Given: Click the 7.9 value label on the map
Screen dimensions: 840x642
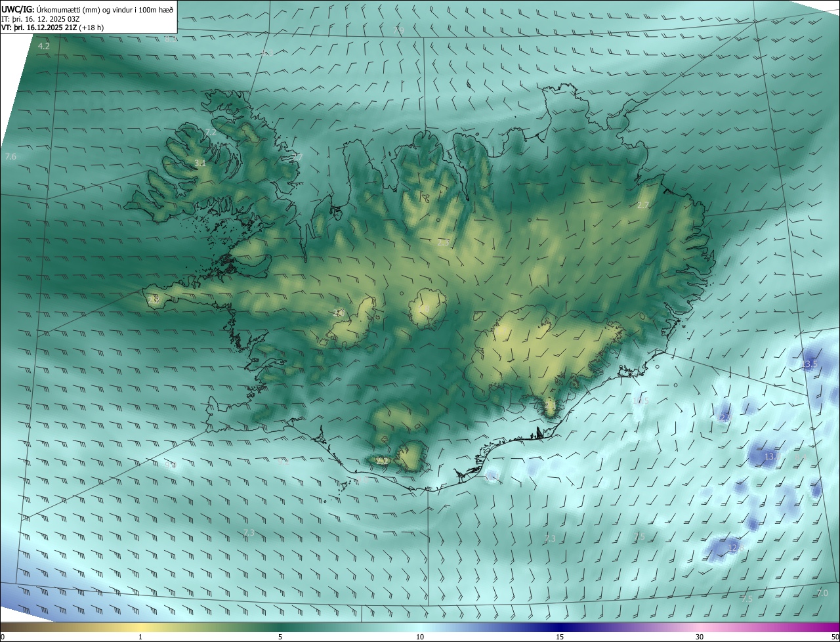Looking at the screenshot, I should [398, 31].
